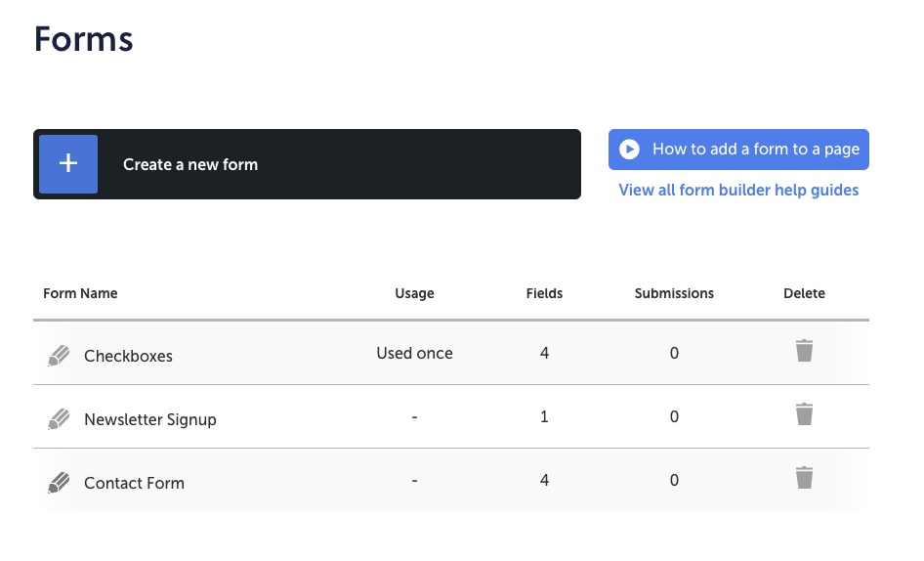Delete Newsletter Signup form with trash icon
924x561 pixels.
(x=804, y=414)
